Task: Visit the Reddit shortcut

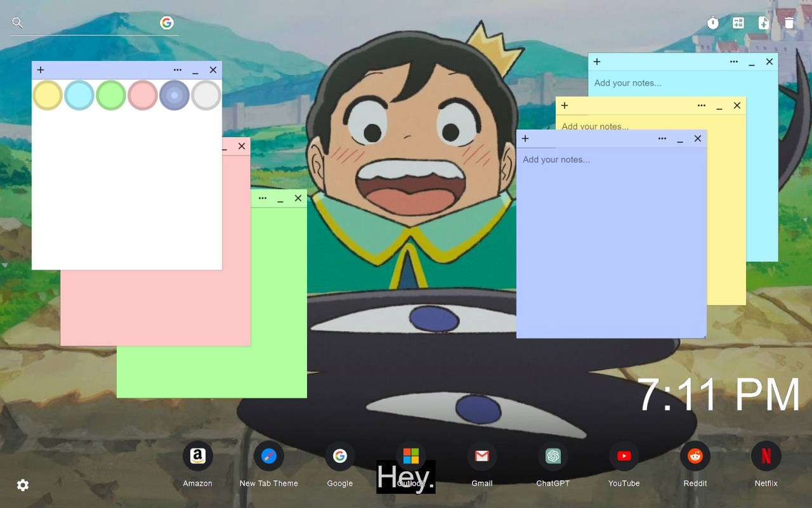Action: point(695,456)
